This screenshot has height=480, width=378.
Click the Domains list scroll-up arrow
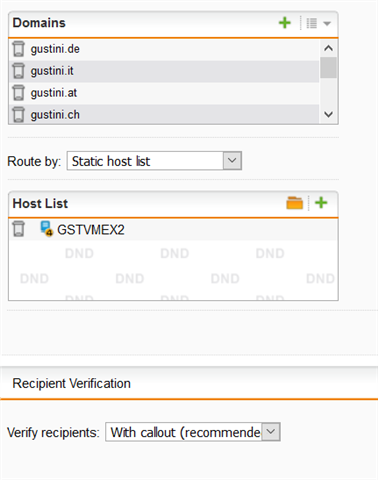pyautogui.click(x=328, y=48)
